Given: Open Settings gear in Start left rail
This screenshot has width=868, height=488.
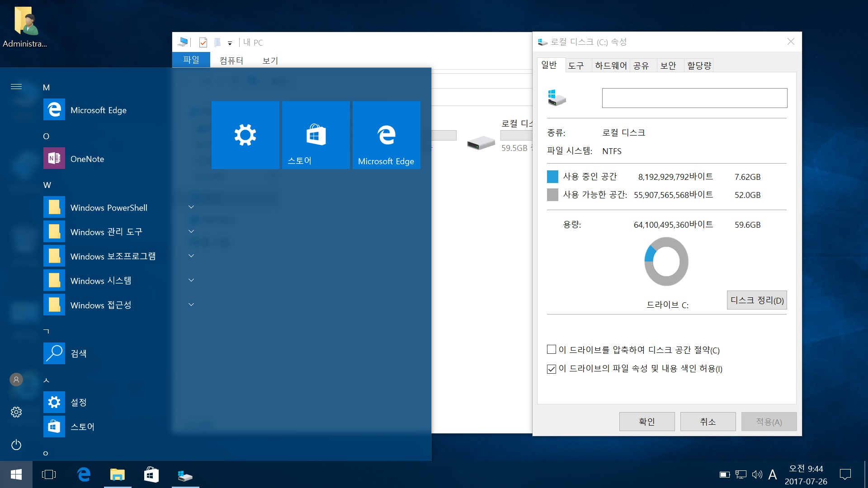Looking at the screenshot, I should [x=16, y=412].
